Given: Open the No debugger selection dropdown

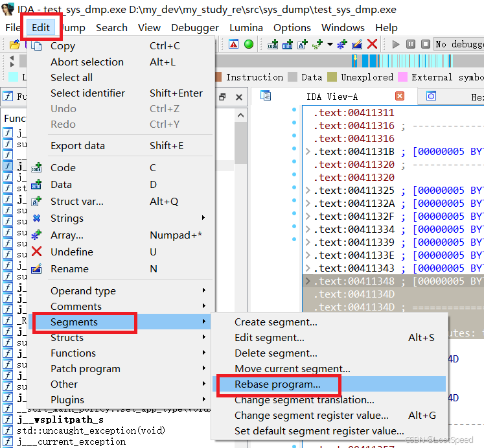Looking at the screenshot, I should coord(459,44).
